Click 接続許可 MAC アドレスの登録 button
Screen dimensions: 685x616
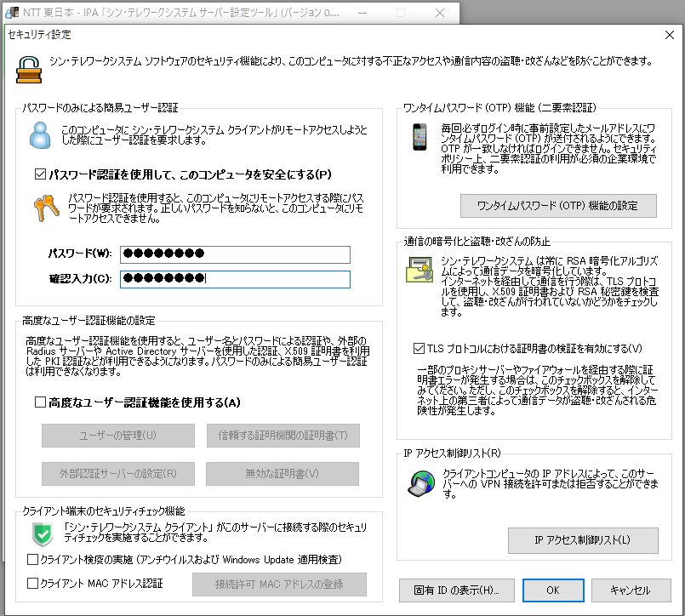pos(280,585)
